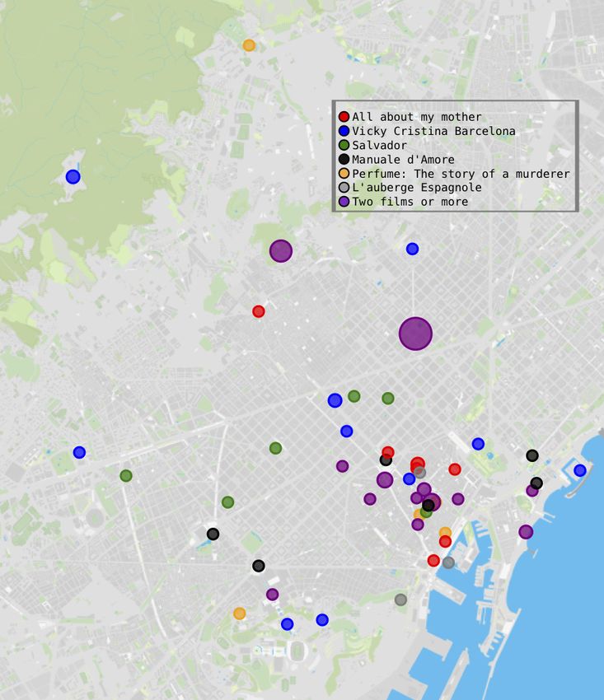
Task: Select the leftmost of the two bottom blue markers
Action: point(288,624)
